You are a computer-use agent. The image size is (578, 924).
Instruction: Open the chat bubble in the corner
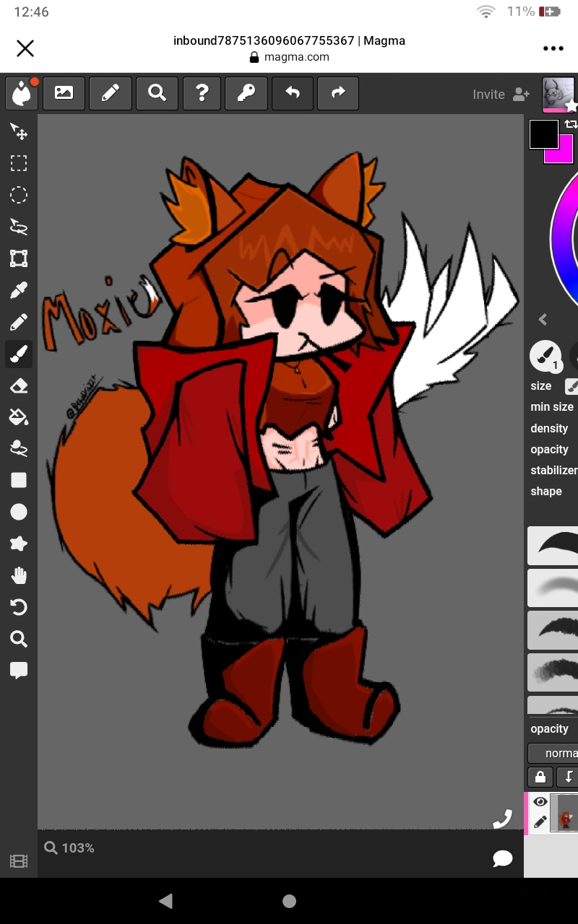pyautogui.click(x=502, y=858)
